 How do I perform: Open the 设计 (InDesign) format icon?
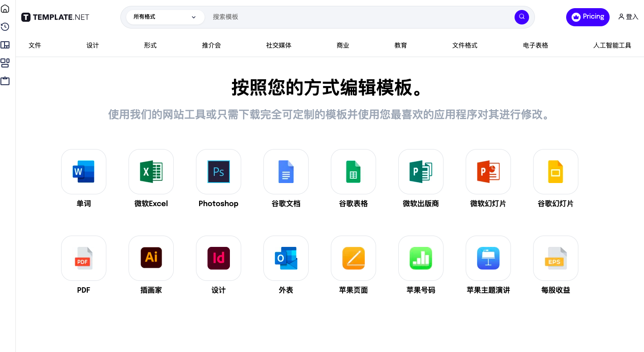(218, 258)
